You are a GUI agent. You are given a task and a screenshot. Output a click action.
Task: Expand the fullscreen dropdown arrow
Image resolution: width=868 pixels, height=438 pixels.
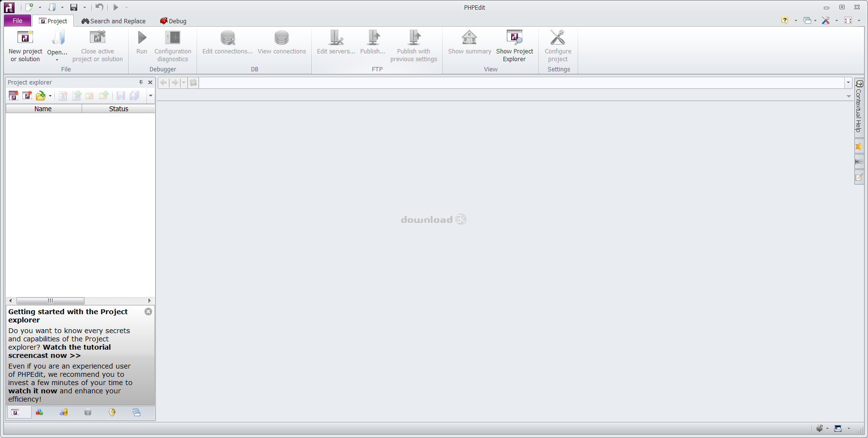point(859,20)
